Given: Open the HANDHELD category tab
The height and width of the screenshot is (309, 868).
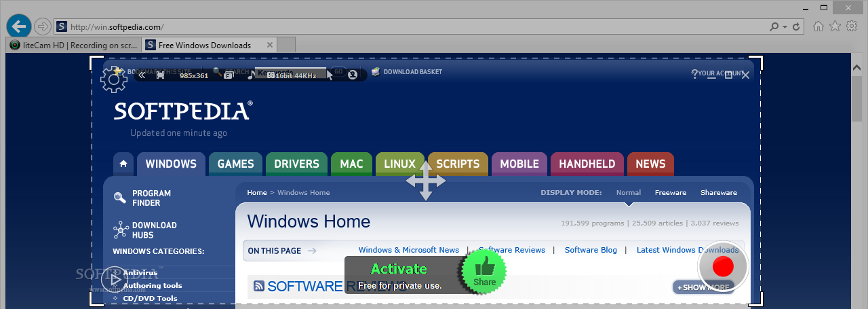Looking at the screenshot, I should coord(587,164).
